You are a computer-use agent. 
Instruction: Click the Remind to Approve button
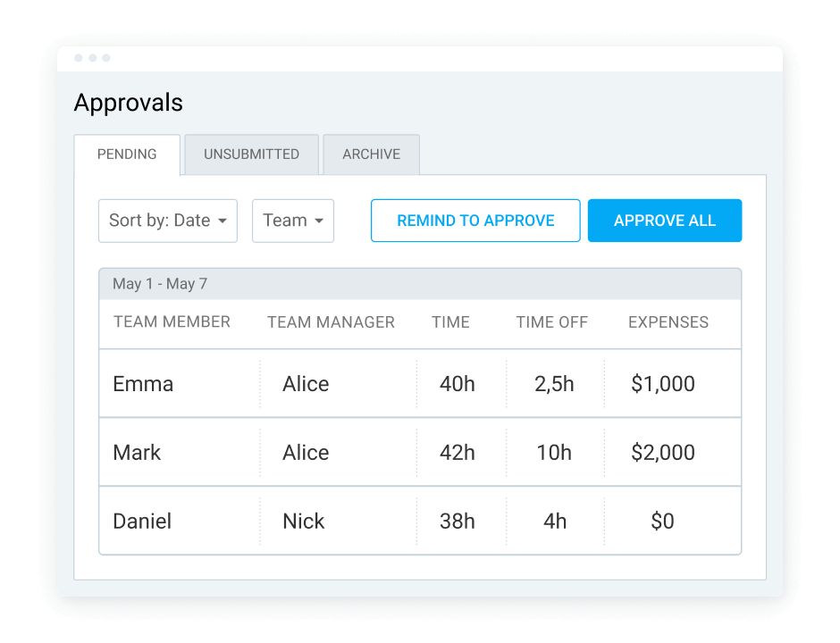pyautogui.click(x=475, y=221)
